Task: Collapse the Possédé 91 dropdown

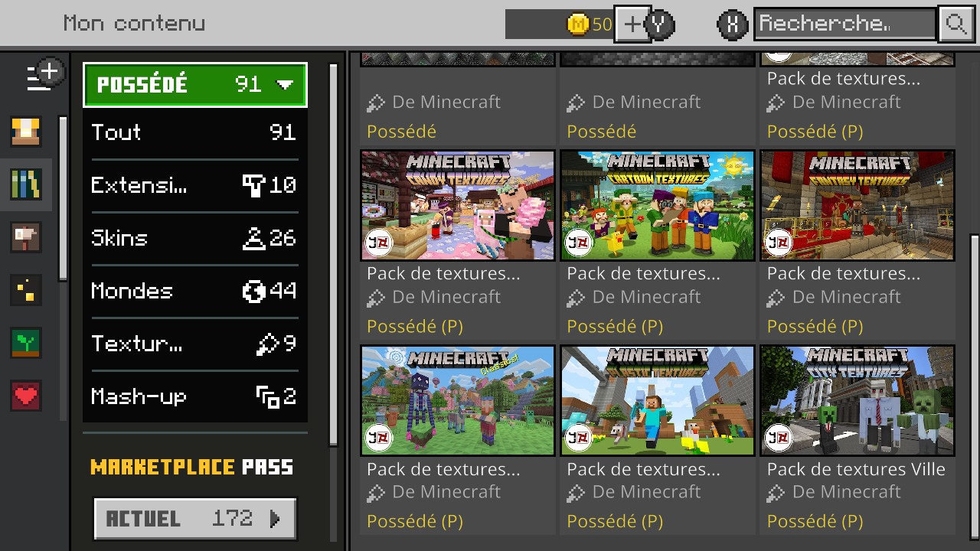Action: (x=195, y=84)
